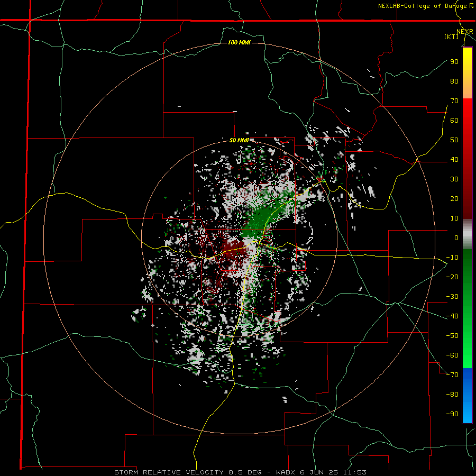Click the KT units label above color scale
Screen dimensions: 476x476
click(x=452, y=36)
